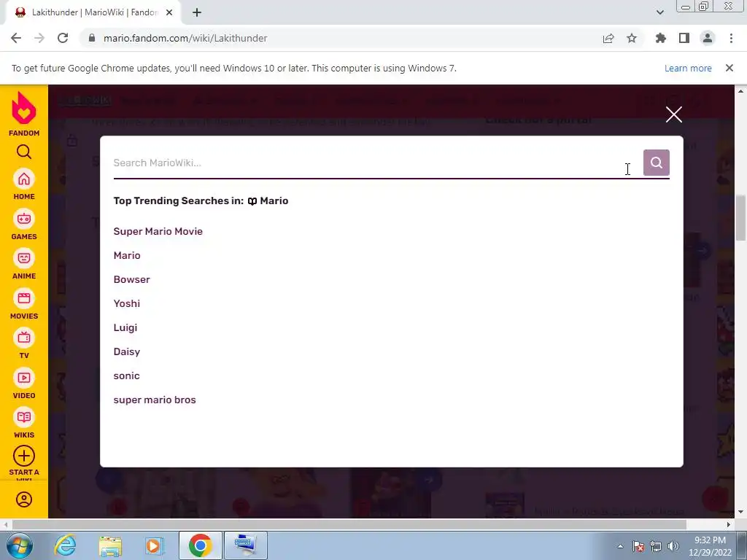Click scroll-down arrow of vertical scrollbar
The height and width of the screenshot is (560, 747).
(740, 513)
